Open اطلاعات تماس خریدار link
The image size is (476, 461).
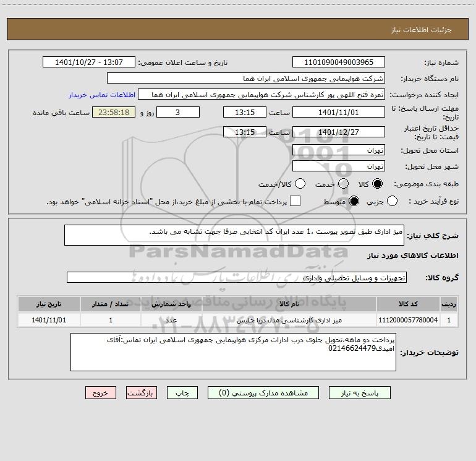point(102,95)
